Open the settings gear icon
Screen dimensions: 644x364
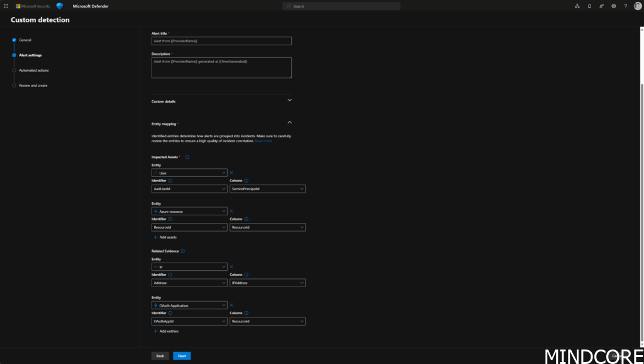point(614,6)
